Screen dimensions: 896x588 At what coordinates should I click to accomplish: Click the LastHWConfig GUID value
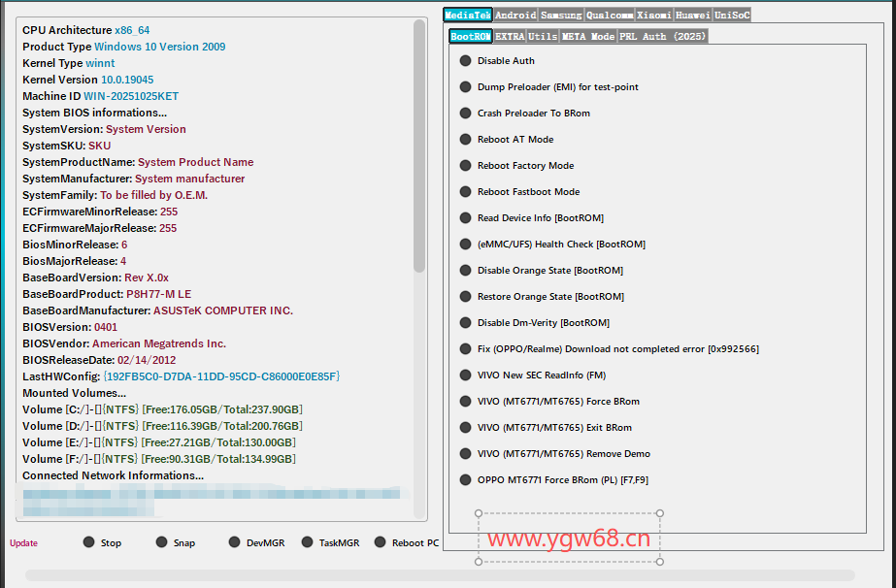click(221, 376)
